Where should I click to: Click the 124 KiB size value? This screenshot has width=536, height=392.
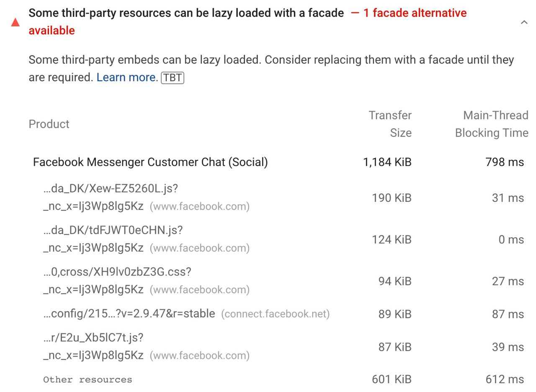[392, 240]
